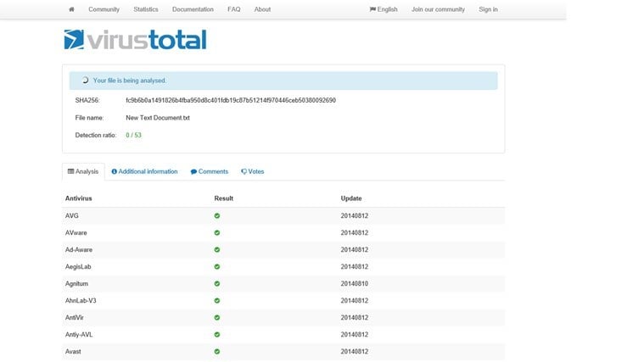644x362 pixels.
Task: Click the Result column header
Action: coord(224,198)
